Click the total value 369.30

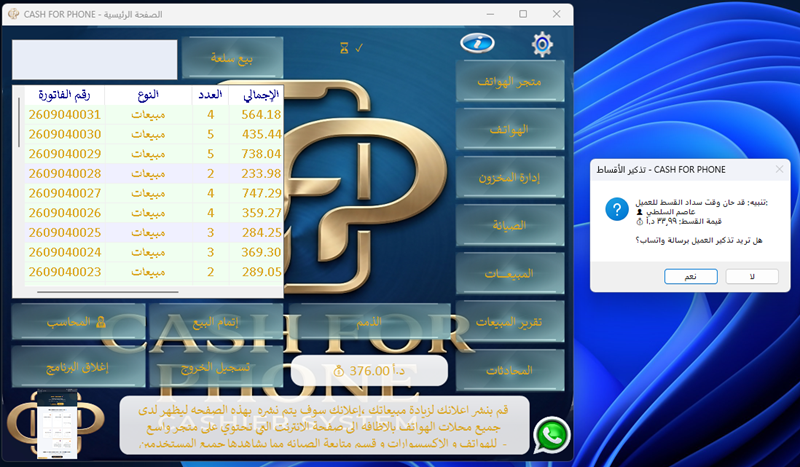261,252
